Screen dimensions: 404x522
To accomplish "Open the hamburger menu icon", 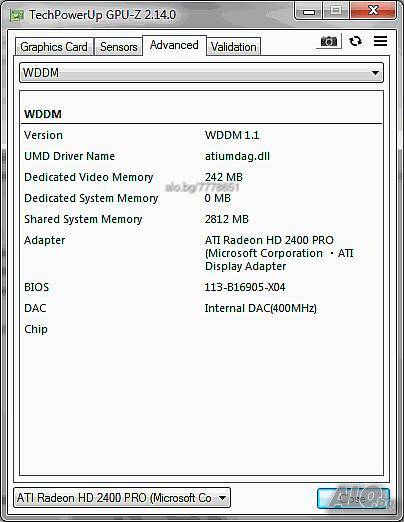I will tap(380, 41).
